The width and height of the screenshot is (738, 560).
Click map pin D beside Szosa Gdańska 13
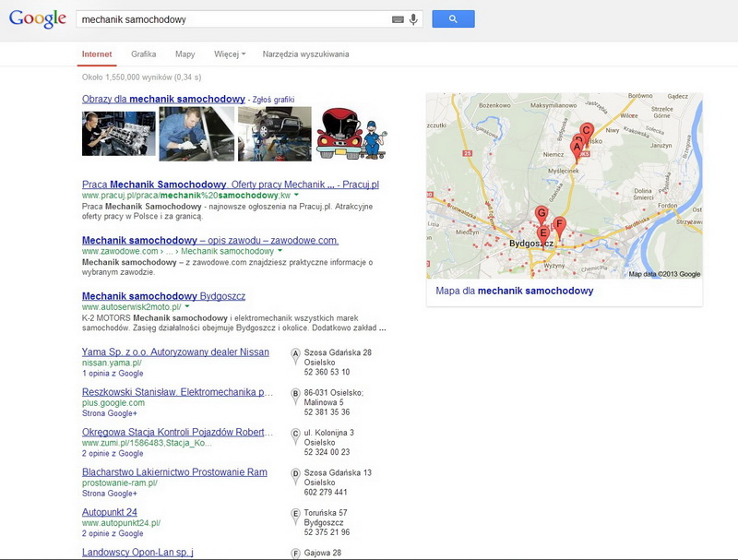click(x=295, y=476)
